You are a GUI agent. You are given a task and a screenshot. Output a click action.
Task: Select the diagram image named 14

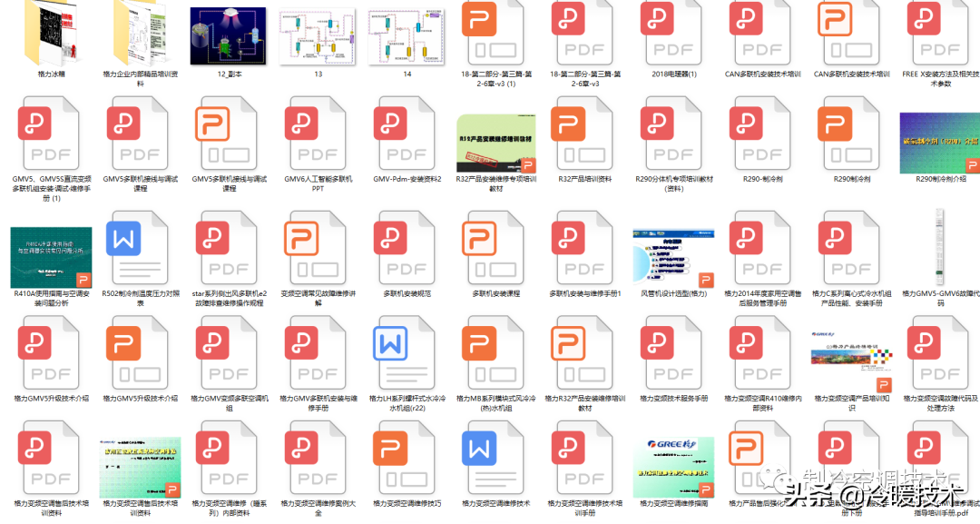pyautogui.click(x=407, y=36)
